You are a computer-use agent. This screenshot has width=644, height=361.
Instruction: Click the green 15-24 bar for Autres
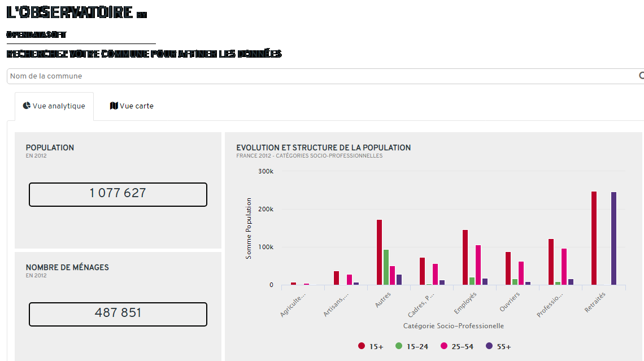click(386, 267)
